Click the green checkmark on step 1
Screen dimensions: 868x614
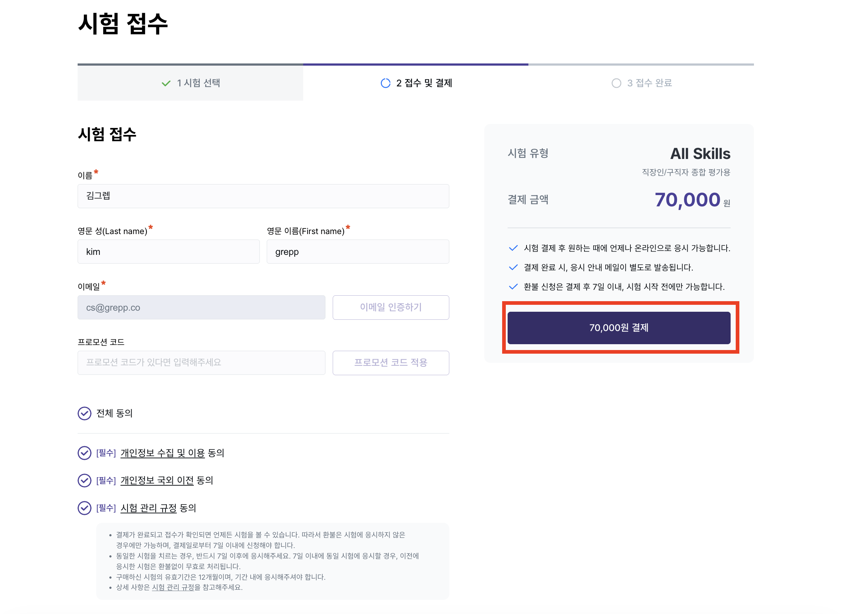pos(166,83)
